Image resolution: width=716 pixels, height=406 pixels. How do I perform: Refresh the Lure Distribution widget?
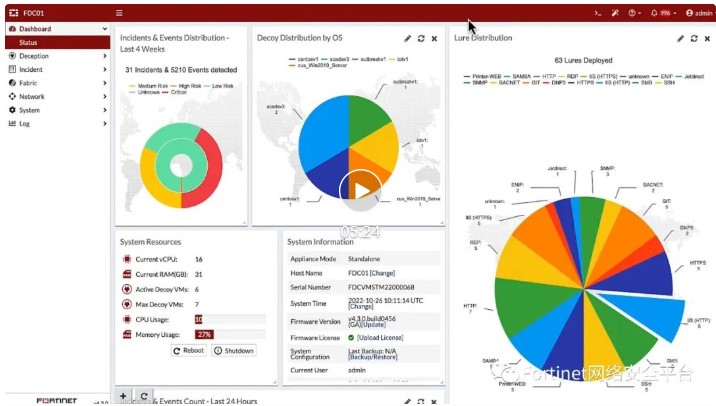coord(694,38)
